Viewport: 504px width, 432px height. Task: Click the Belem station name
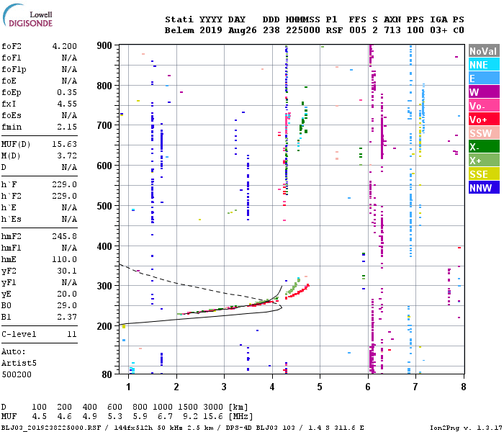(x=179, y=30)
